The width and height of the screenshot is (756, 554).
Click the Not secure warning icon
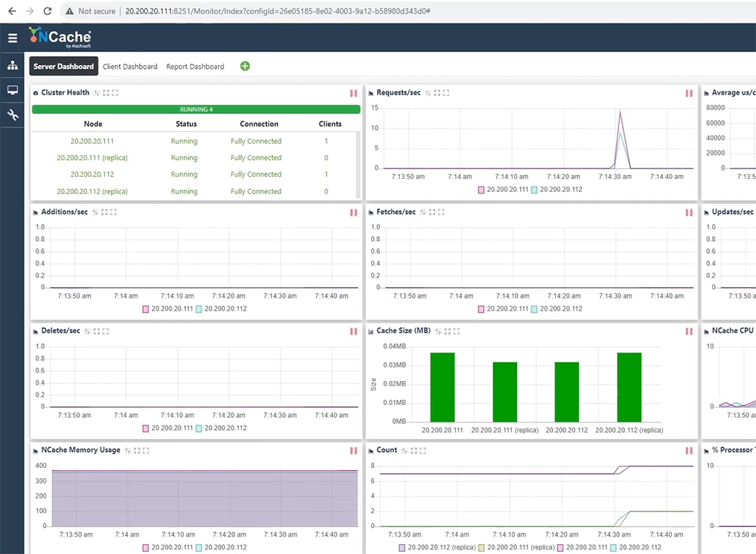click(x=70, y=11)
